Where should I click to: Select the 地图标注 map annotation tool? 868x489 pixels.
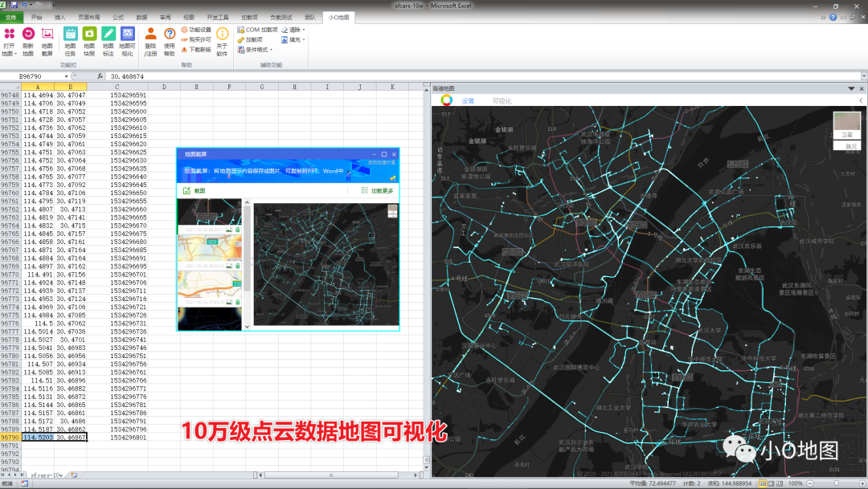click(x=108, y=42)
